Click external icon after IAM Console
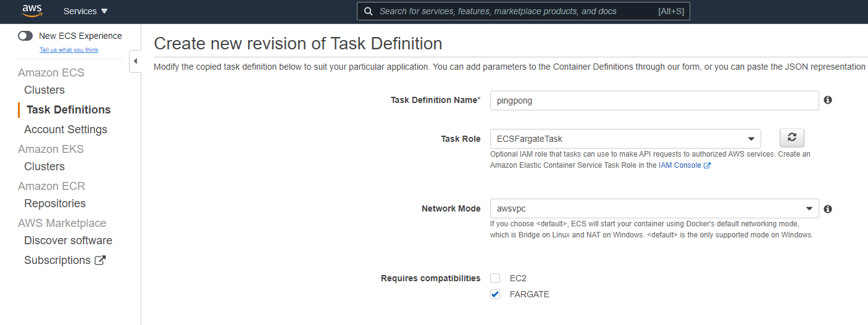 click(x=707, y=165)
